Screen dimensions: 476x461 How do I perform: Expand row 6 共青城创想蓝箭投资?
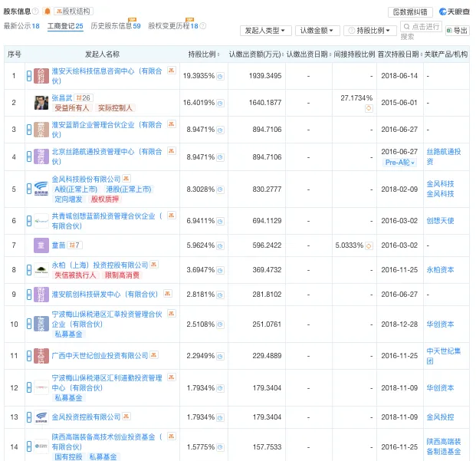click(x=29, y=221)
